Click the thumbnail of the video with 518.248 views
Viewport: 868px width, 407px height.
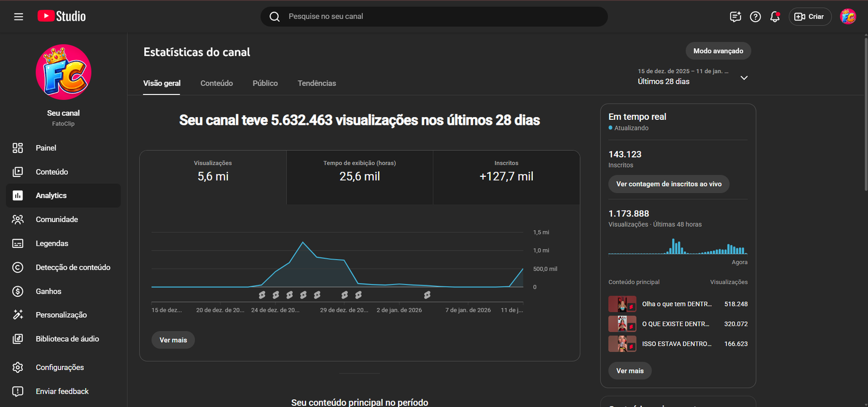[x=622, y=304]
